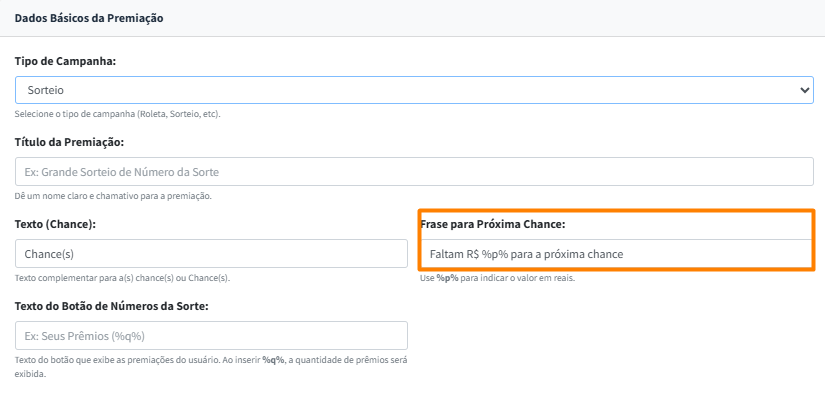Click the 'Tipo de Campanha:' label
This screenshot has height=405, width=825.
pos(66,61)
